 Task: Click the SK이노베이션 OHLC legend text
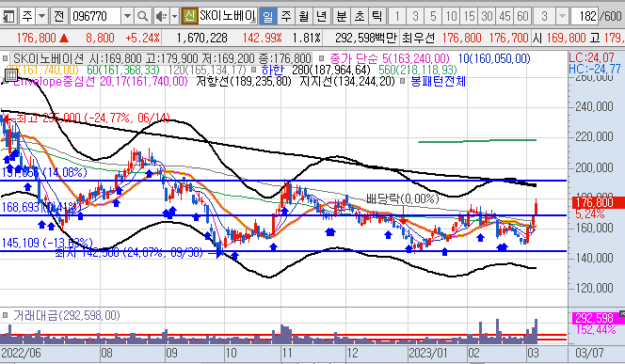coord(162,59)
